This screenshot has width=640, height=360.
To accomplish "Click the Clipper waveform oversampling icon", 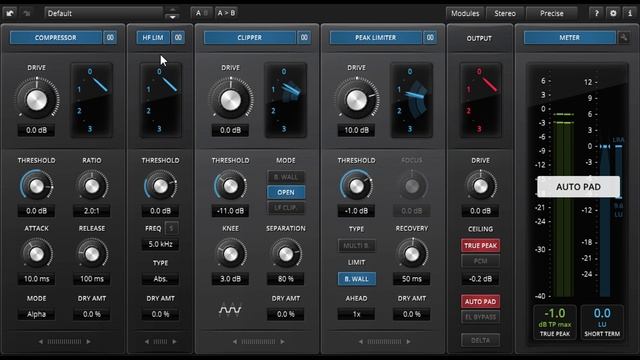I will pyautogui.click(x=230, y=311).
